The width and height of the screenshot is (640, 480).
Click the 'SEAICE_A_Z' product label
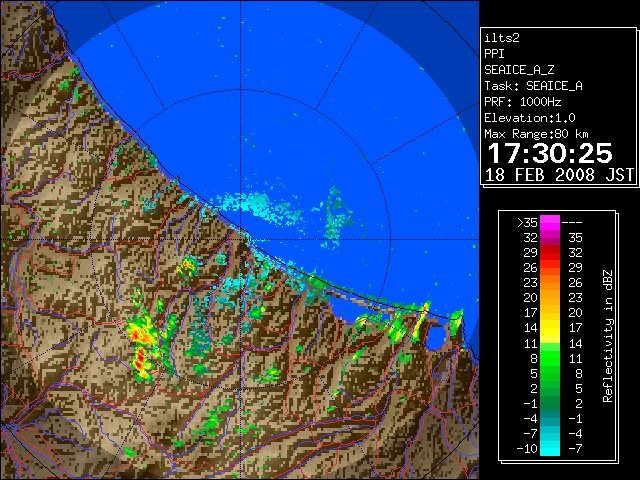(x=519, y=70)
